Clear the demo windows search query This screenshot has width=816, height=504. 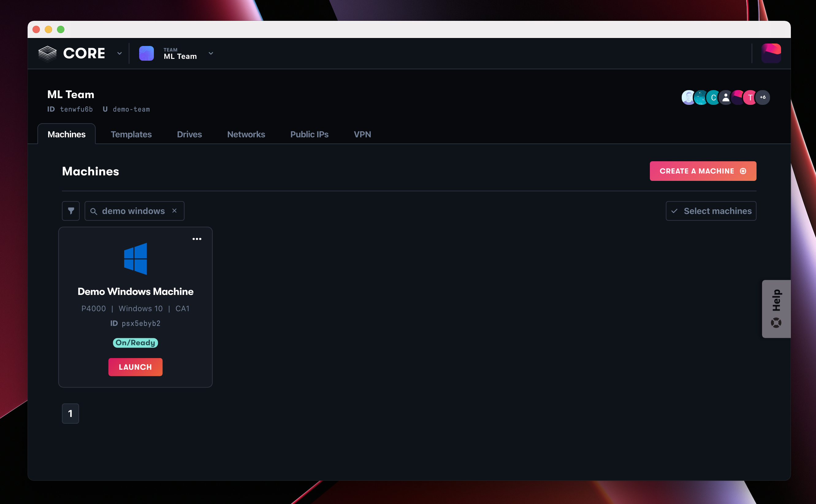(x=174, y=211)
